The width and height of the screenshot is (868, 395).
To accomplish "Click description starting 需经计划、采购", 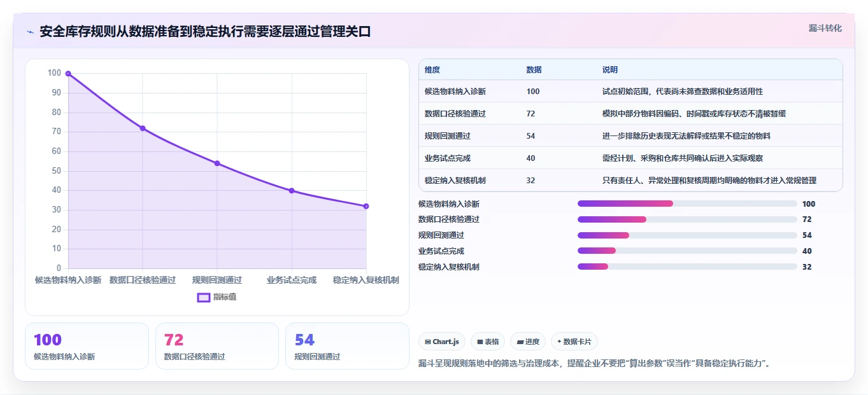I will [683, 158].
